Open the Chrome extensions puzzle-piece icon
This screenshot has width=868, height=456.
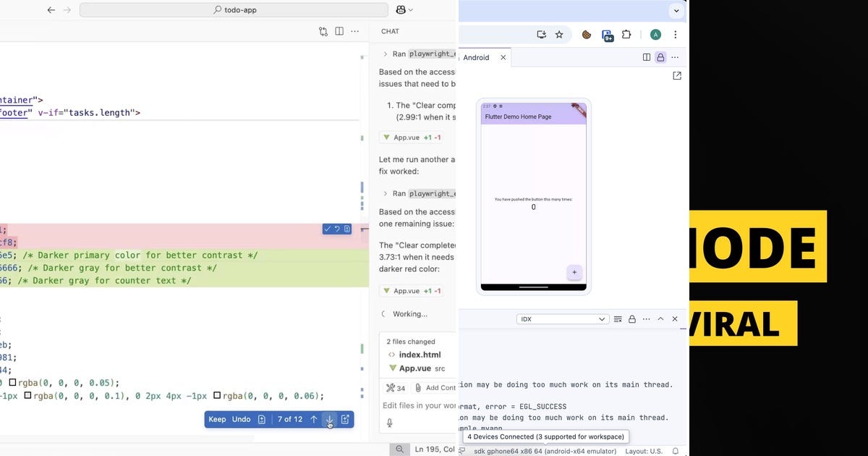pyautogui.click(x=626, y=34)
